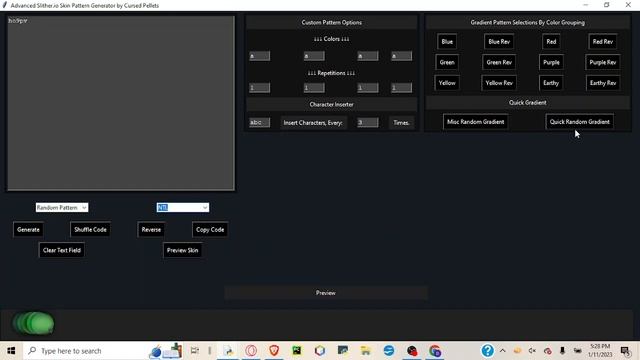Focus the first Colors input field
Viewport: 640px width, 360px height.
tap(260, 56)
